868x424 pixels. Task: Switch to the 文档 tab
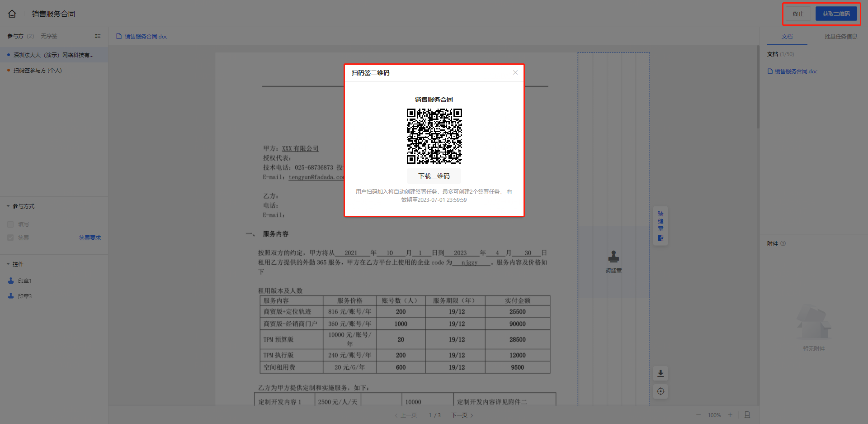pos(787,36)
